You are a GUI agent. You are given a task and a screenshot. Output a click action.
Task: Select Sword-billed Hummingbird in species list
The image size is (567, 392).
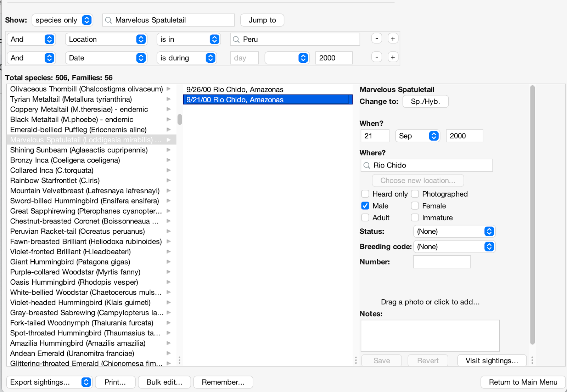pos(84,201)
